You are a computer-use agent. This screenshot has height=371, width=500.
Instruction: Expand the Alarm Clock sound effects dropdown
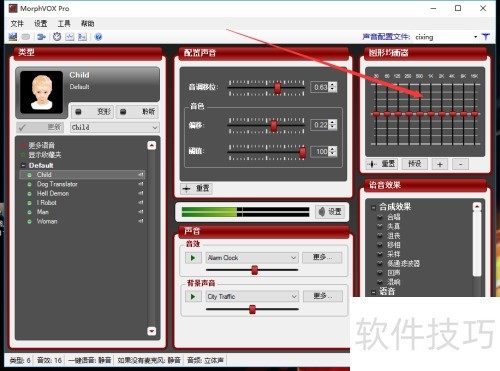(x=252, y=258)
